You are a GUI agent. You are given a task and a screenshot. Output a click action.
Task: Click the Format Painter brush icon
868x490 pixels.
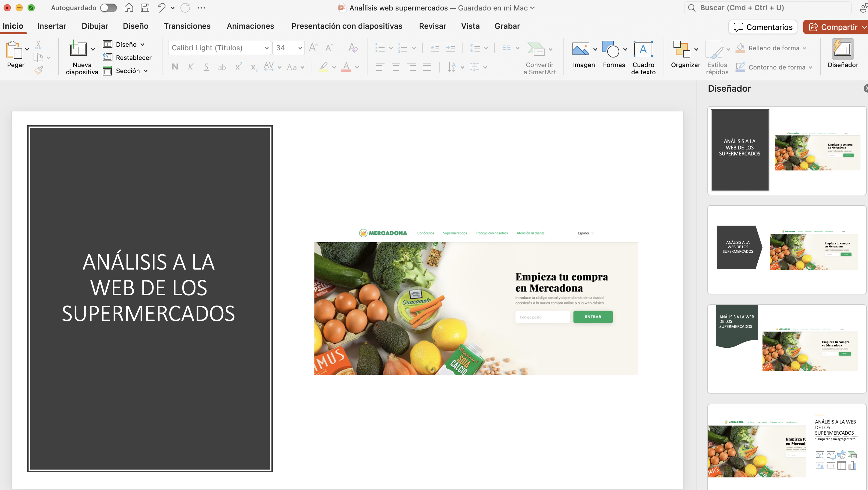click(x=39, y=70)
